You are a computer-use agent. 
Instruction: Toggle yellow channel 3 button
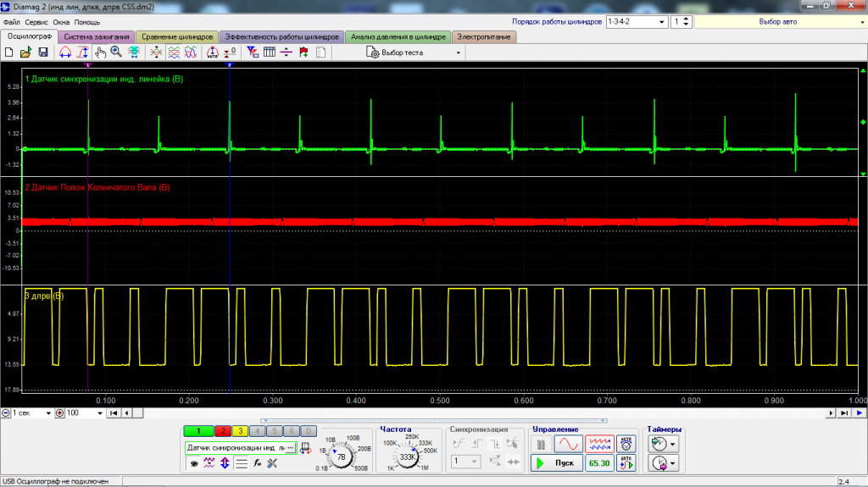point(240,431)
